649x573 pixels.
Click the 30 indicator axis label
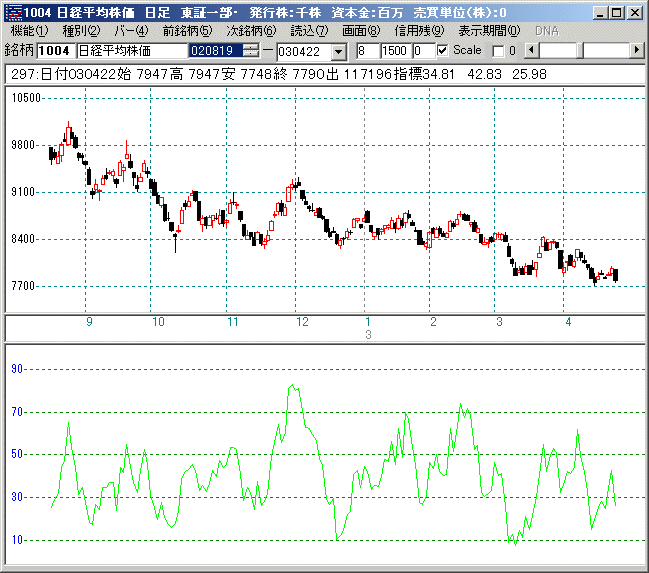tap(17, 497)
